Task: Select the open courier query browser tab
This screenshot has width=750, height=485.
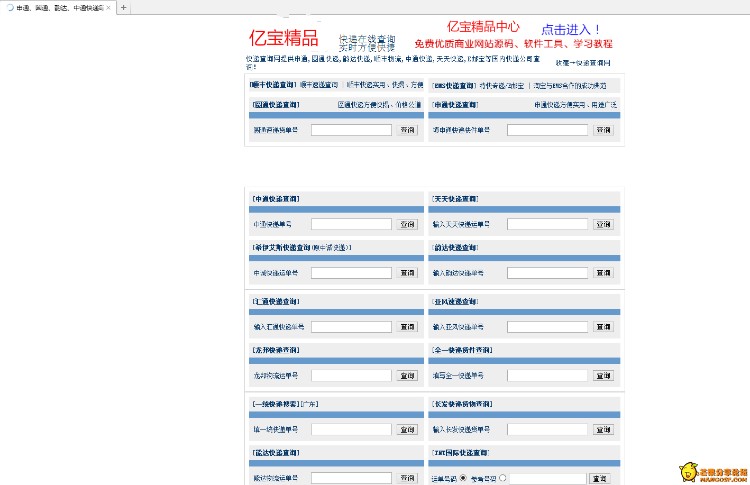Action: pyautogui.click(x=58, y=8)
